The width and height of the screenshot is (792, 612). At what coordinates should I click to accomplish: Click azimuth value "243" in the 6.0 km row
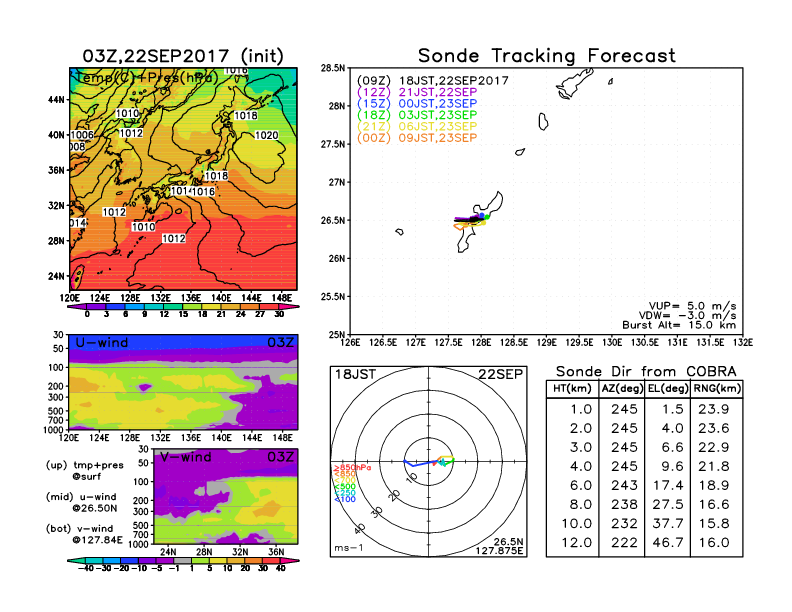(624, 486)
